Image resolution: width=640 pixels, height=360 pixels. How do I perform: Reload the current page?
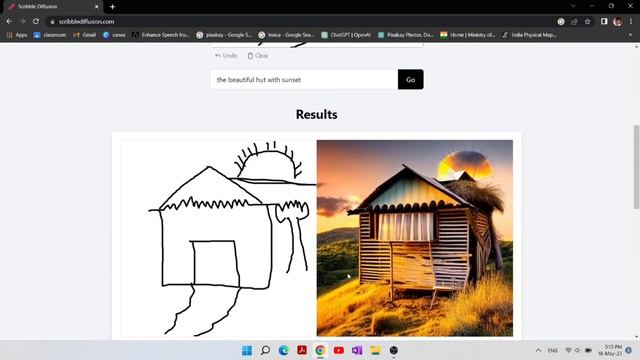[36, 21]
